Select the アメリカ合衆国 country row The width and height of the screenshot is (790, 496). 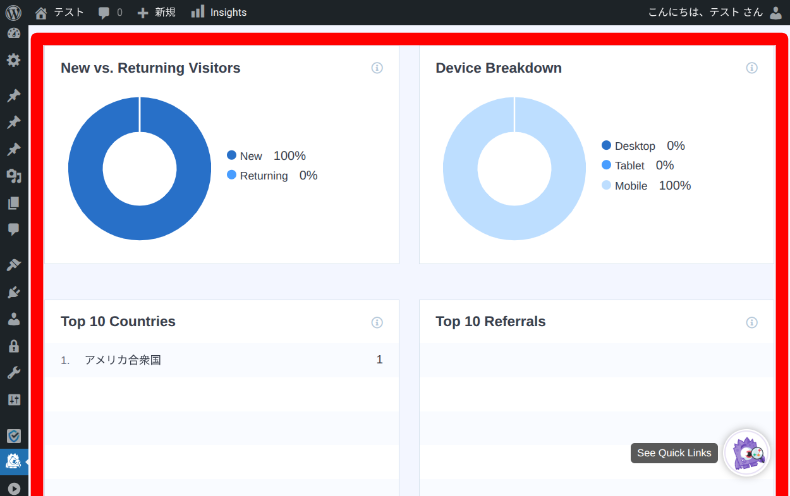pos(221,360)
